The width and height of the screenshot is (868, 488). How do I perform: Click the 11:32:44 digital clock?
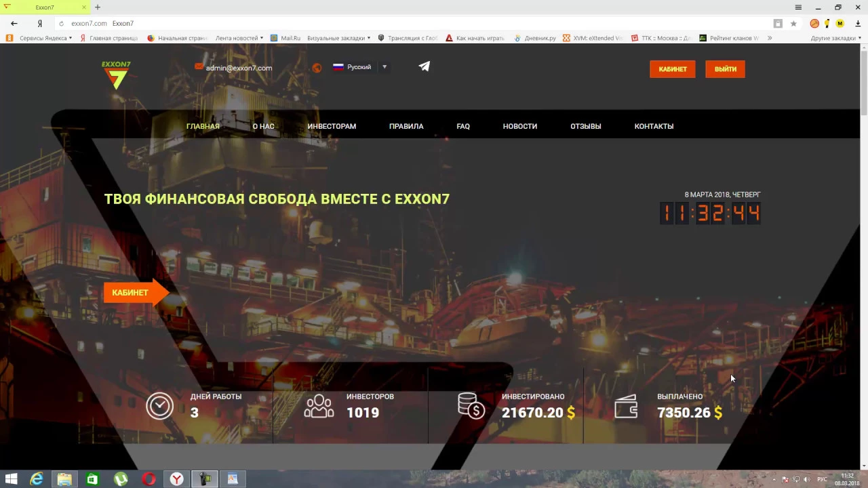coord(710,213)
